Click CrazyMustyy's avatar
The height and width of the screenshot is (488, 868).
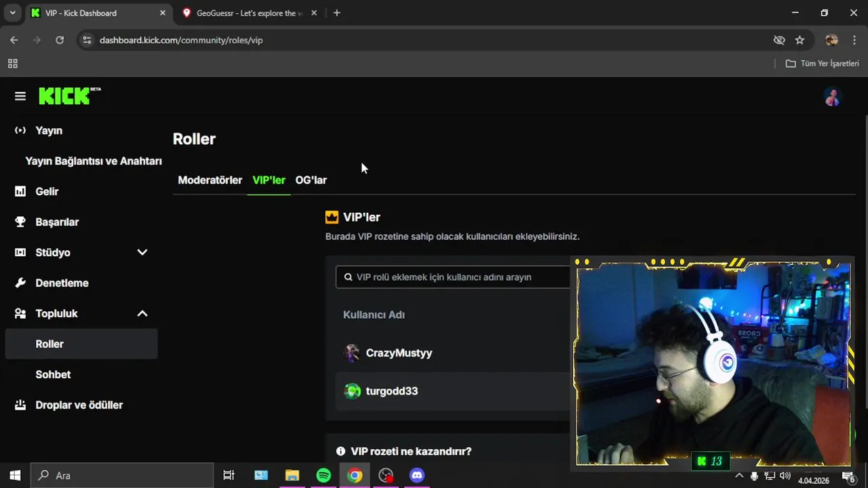click(352, 352)
